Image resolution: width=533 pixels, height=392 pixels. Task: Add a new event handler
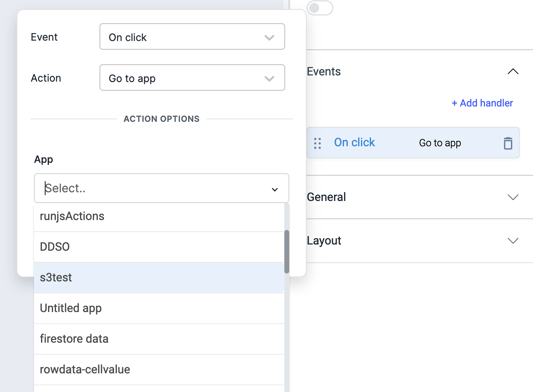coord(482,103)
